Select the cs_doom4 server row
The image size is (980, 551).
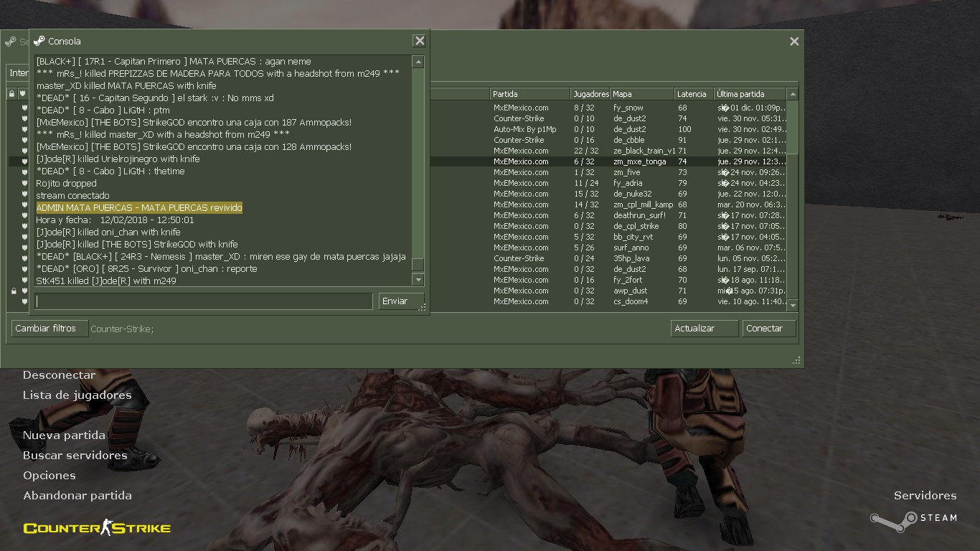click(x=608, y=301)
